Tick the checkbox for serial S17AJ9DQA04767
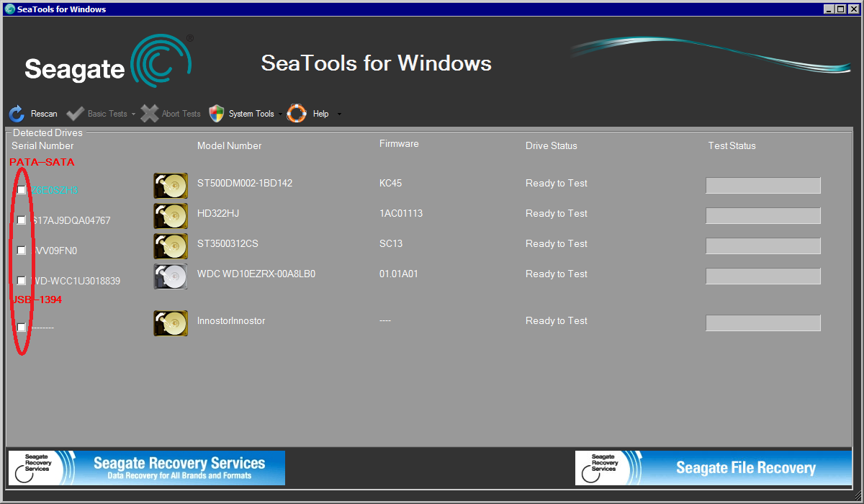The image size is (864, 504). (x=22, y=220)
